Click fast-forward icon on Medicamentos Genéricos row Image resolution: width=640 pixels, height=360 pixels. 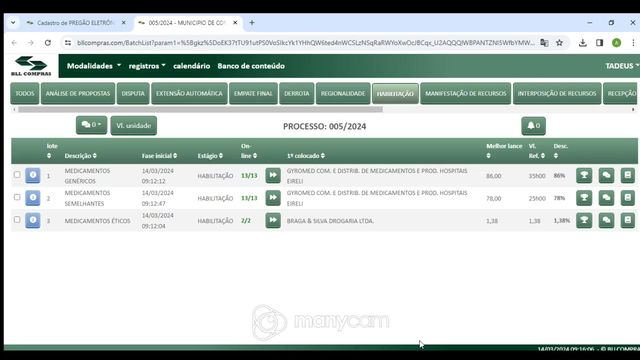pos(273,176)
